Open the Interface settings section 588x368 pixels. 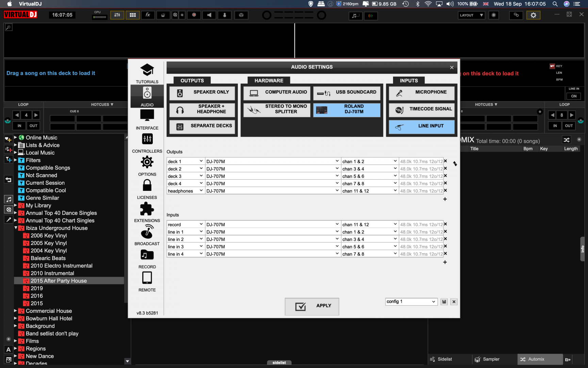pyautogui.click(x=147, y=120)
